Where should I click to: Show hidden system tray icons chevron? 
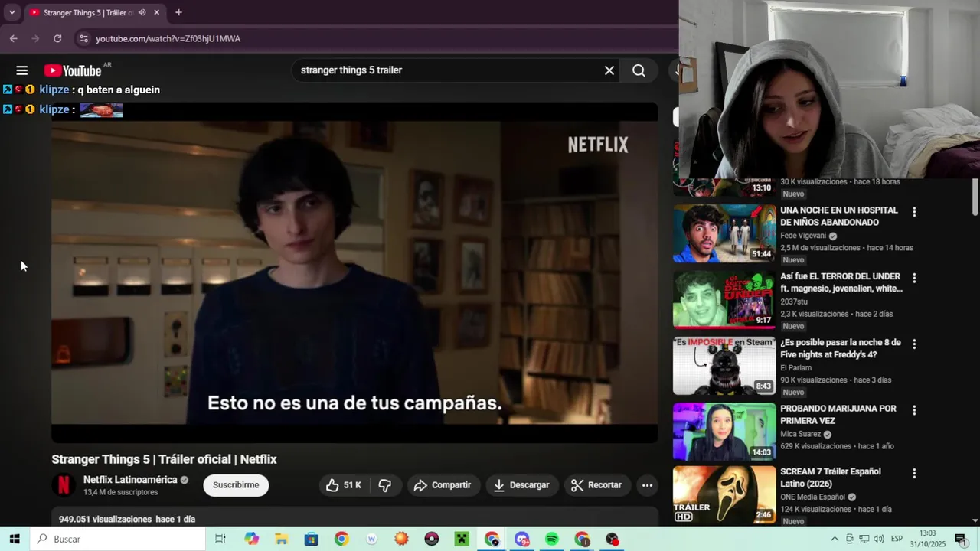835,539
